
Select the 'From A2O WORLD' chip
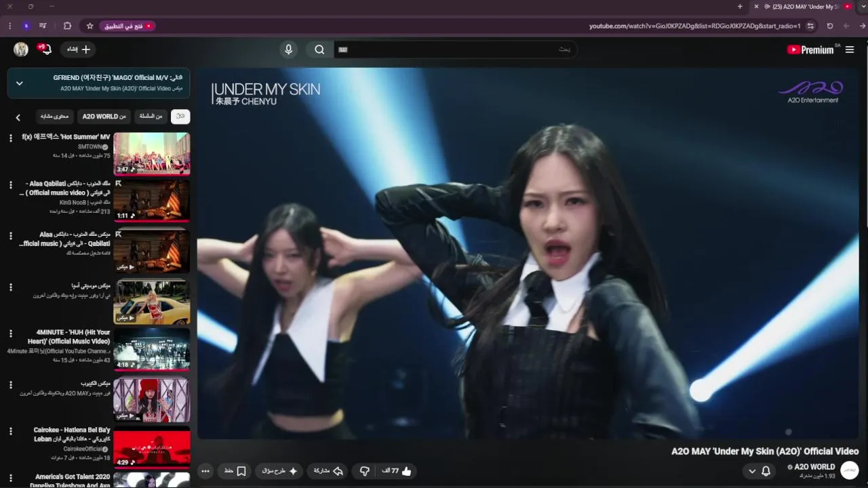point(104,117)
